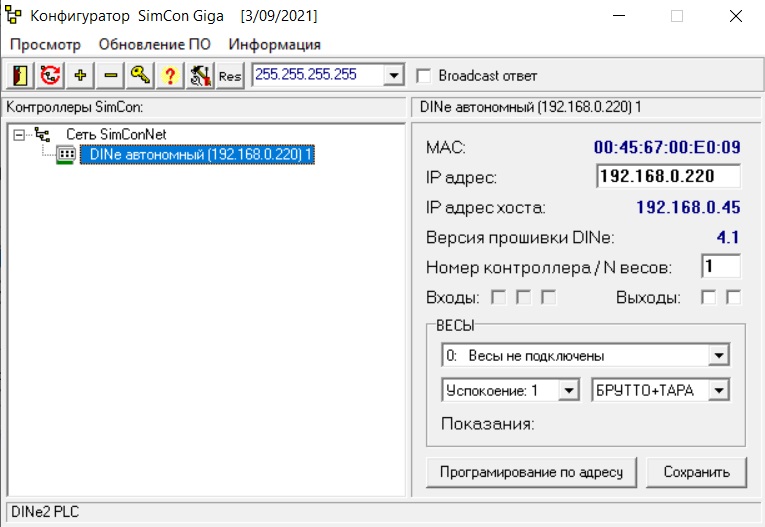Viewport: 765px width, 527px height.
Task: Close the Конфигуратор SimCon Giga window
Action: click(x=736, y=16)
